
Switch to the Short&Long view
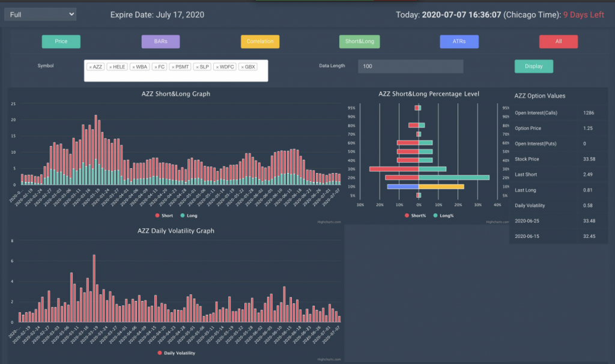coord(360,41)
